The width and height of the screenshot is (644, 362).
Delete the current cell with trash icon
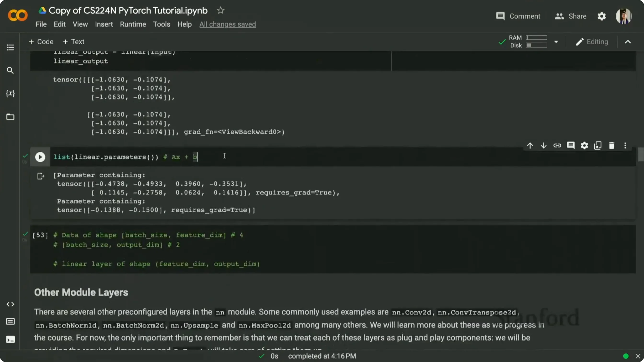(x=611, y=145)
